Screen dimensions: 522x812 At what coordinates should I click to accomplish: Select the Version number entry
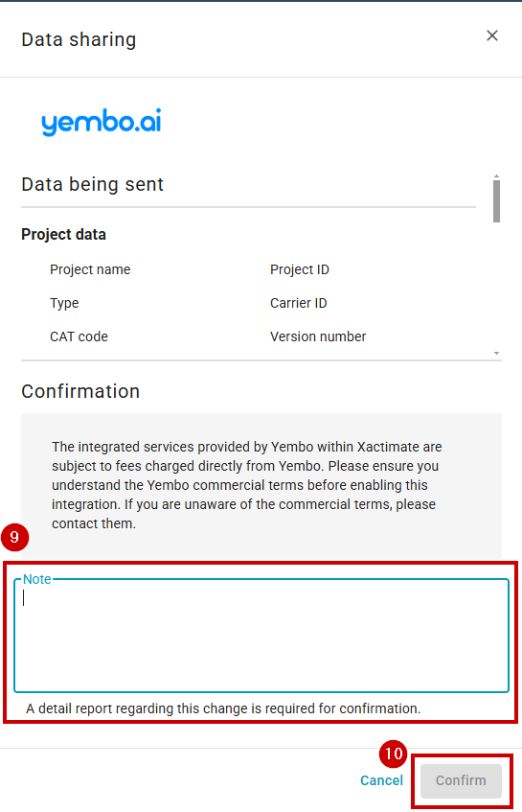pos(318,336)
